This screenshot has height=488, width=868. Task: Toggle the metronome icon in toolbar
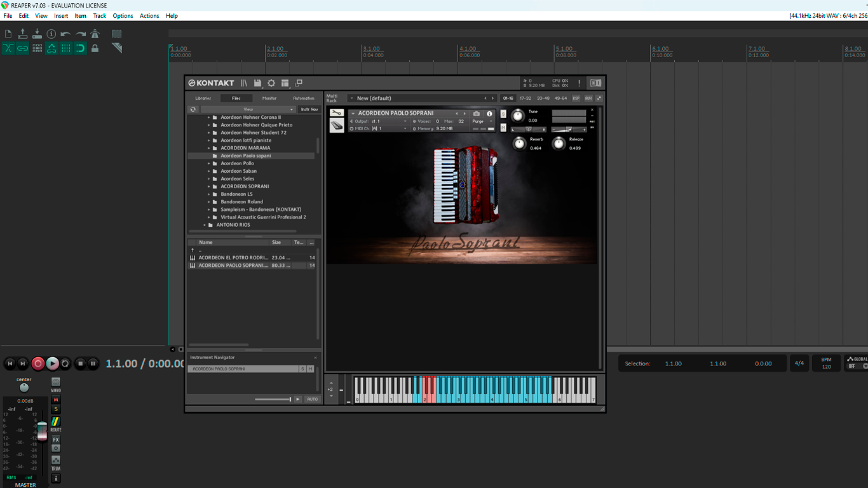[x=95, y=34]
